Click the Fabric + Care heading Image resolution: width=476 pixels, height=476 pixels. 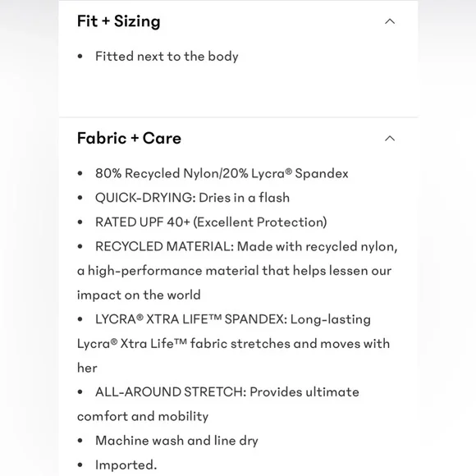point(129,138)
